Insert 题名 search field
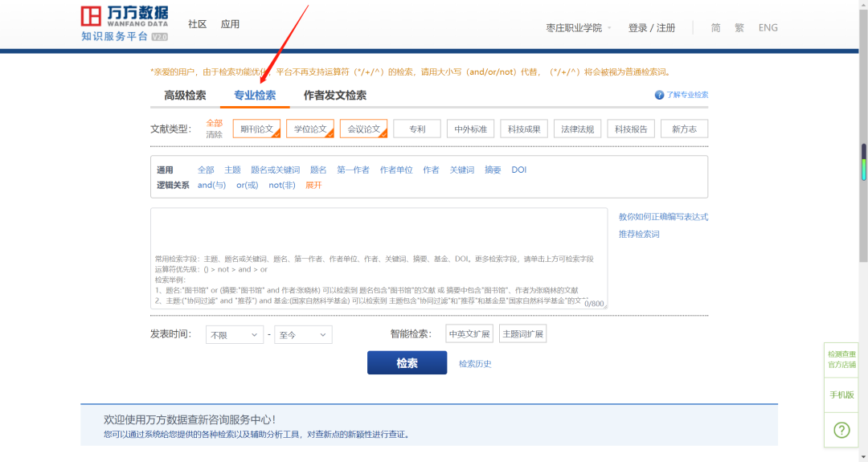 tap(318, 170)
